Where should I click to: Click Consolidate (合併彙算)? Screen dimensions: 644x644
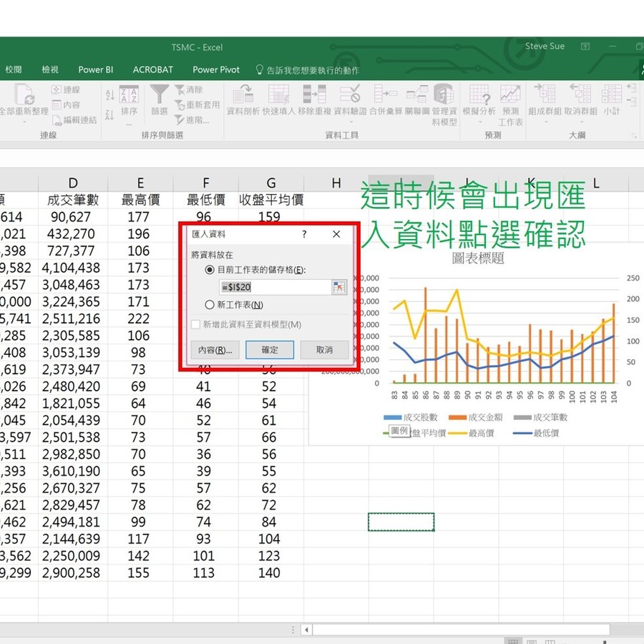386,99
